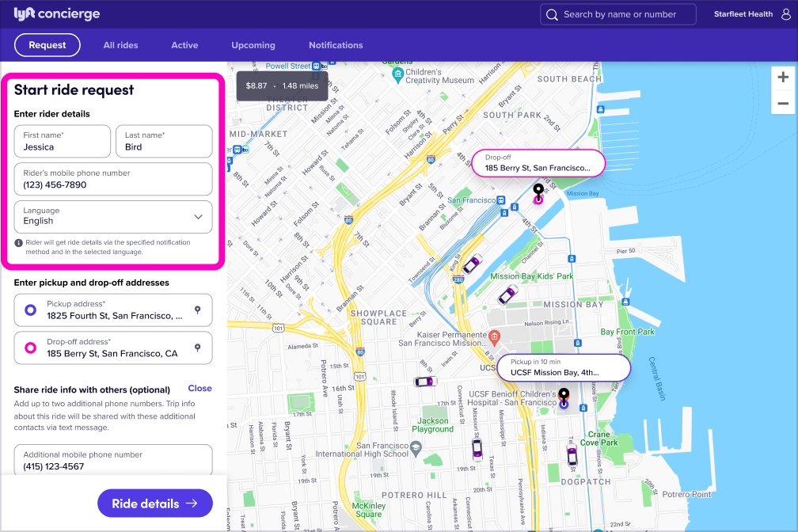Open the Language dropdown chevron
Screen dimensions: 798x532
pos(199,217)
